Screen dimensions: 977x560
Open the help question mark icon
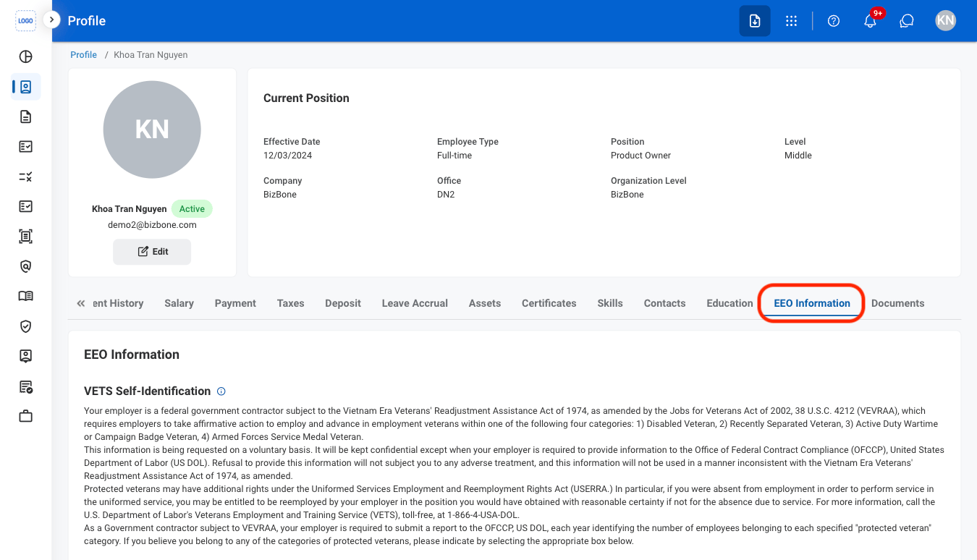click(x=834, y=21)
